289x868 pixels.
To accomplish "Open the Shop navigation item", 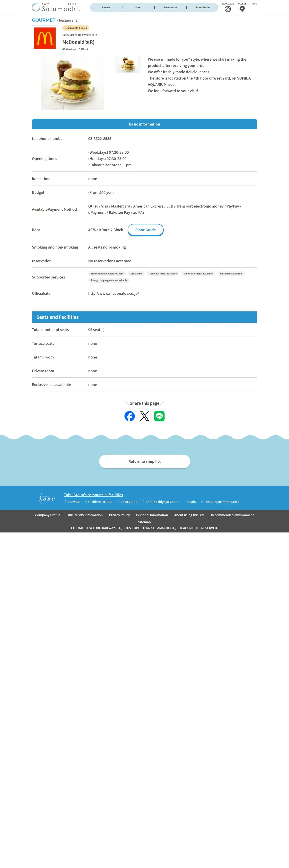I will (138, 7).
